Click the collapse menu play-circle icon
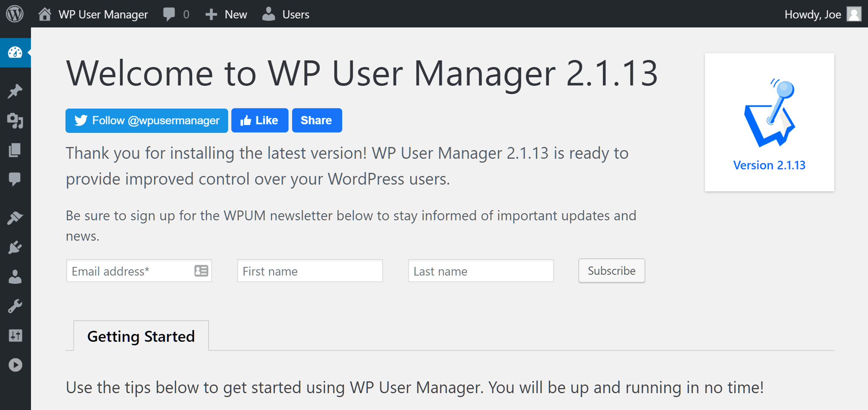 (x=15, y=365)
